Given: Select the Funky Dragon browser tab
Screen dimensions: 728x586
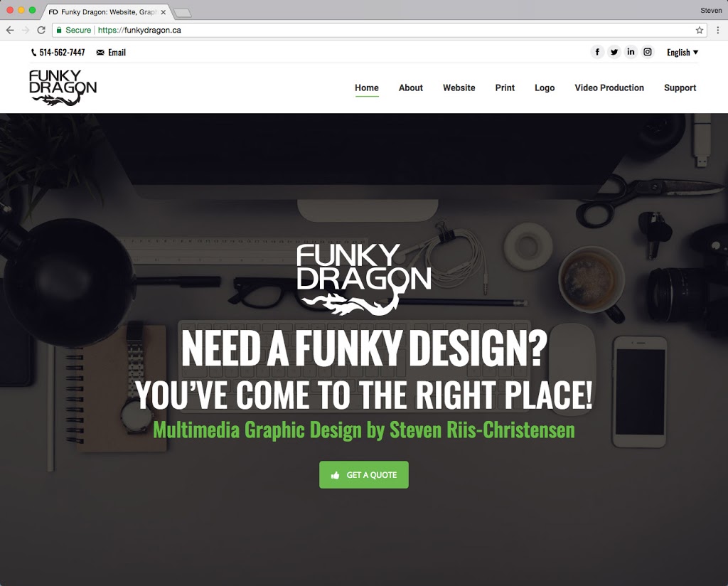Looking at the screenshot, I should click(107, 12).
